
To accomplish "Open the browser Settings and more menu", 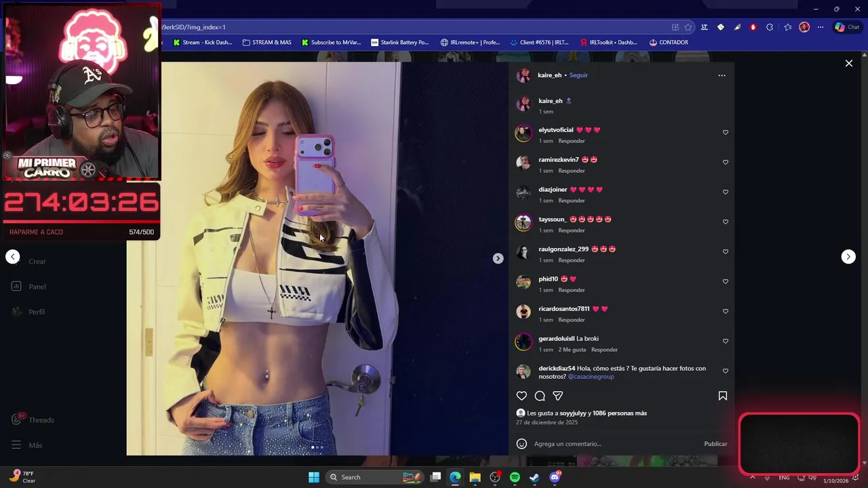I will coord(820,27).
